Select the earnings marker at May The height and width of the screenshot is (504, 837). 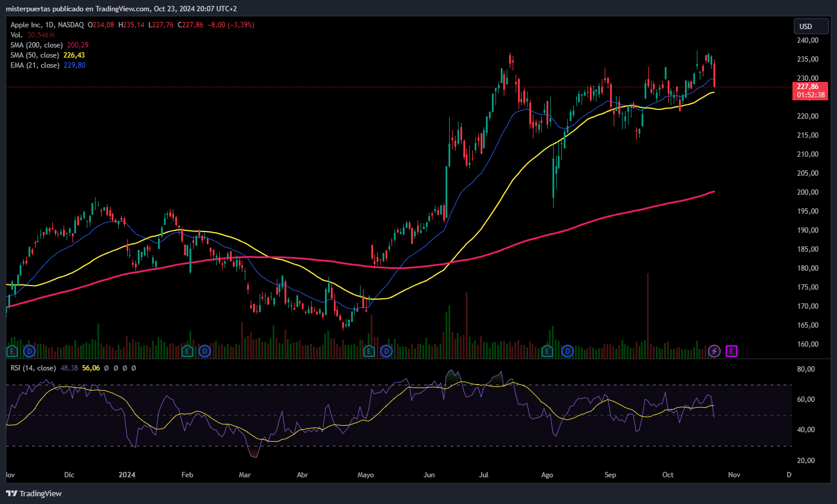pos(369,351)
